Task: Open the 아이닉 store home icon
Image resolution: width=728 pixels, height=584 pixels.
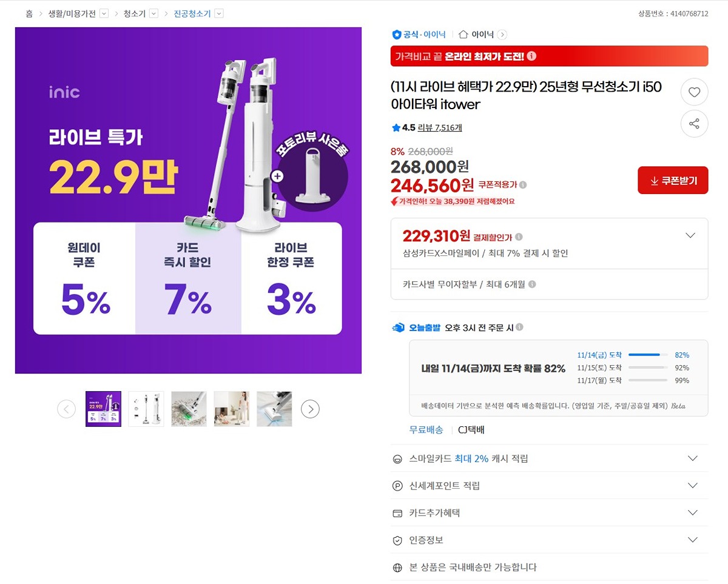Action: pyautogui.click(x=463, y=35)
